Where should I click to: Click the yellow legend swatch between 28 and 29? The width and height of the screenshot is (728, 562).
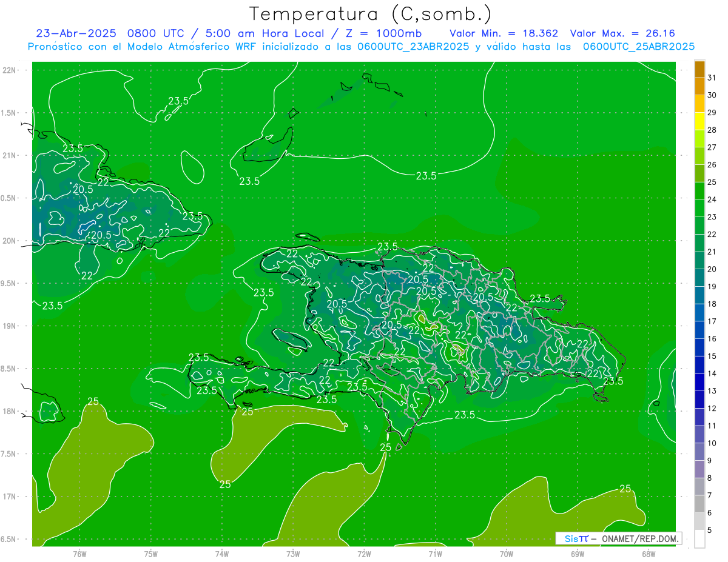[699, 121]
